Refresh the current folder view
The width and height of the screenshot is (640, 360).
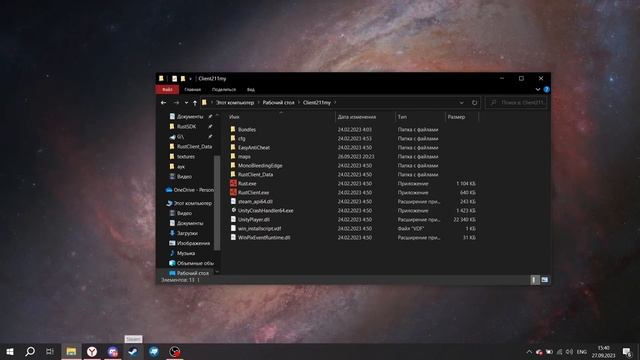[474, 103]
